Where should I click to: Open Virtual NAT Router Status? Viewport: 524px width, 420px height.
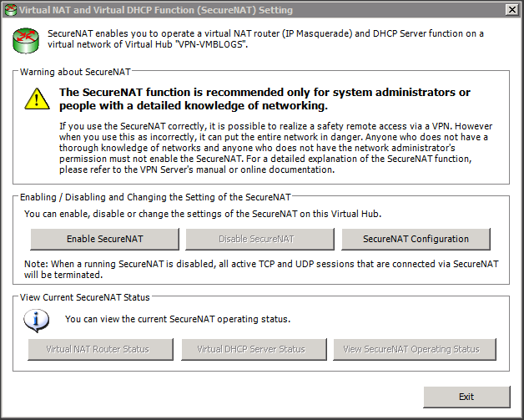click(98, 349)
